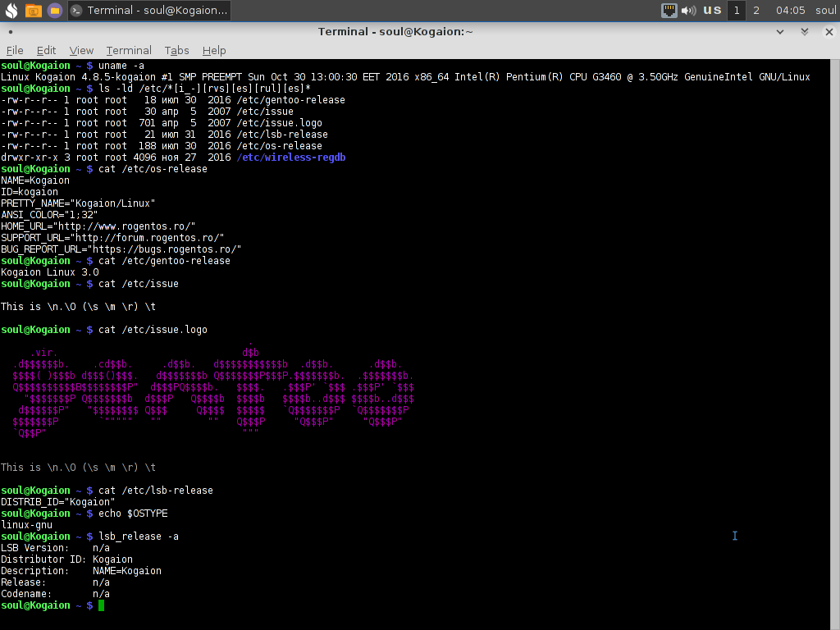Click the 'echo $OSTYPE' command
The width and height of the screenshot is (840, 630).
[133, 514]
